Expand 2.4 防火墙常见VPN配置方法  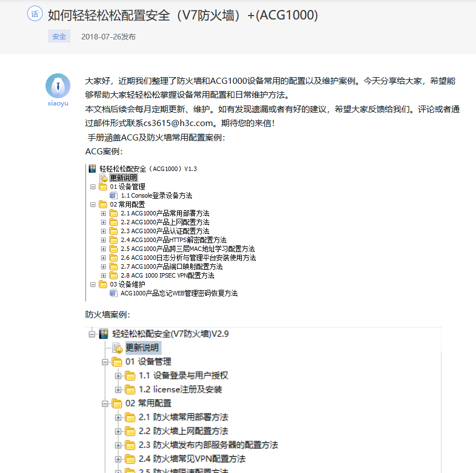pyautogui.click(x=118, y=459)
